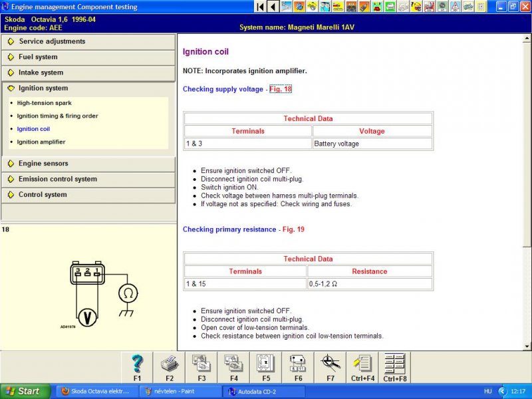Click the '0,5-1,2 Ω' resistance cell

370,284
